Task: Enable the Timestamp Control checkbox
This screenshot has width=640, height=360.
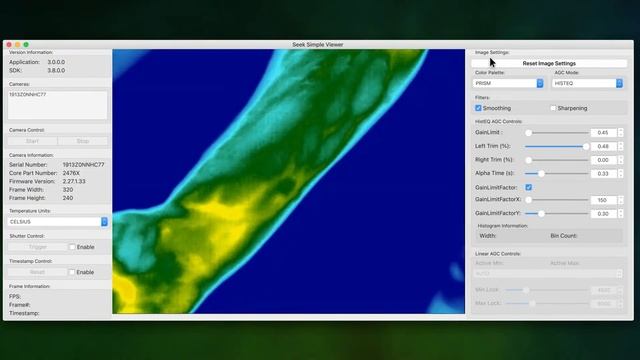Action: click(72, 272)
